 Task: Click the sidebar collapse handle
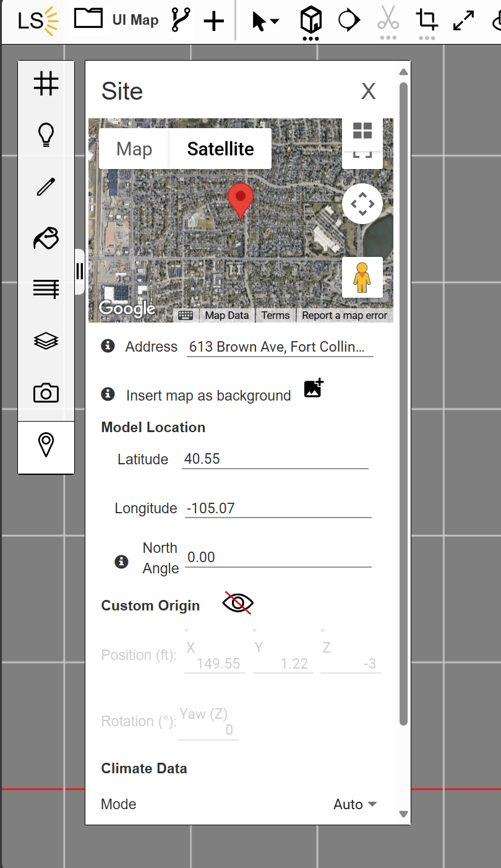[x=80, y=271]
